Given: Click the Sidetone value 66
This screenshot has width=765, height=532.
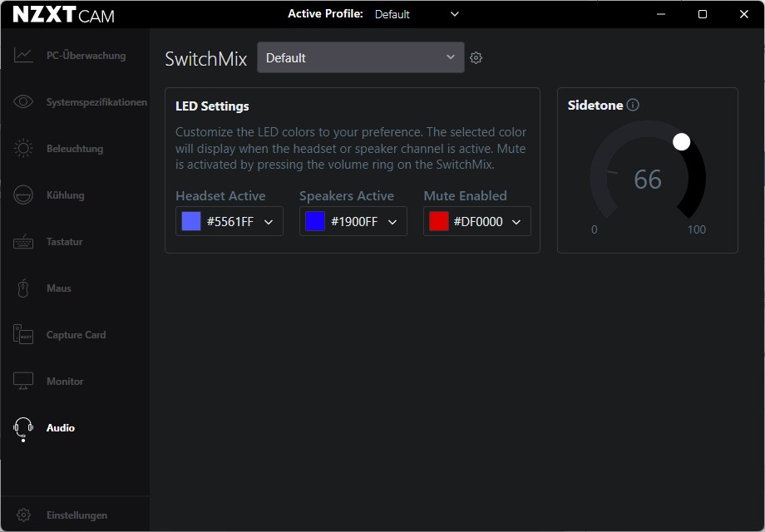Looking at the screenshot, I should [x=648, y=179].
